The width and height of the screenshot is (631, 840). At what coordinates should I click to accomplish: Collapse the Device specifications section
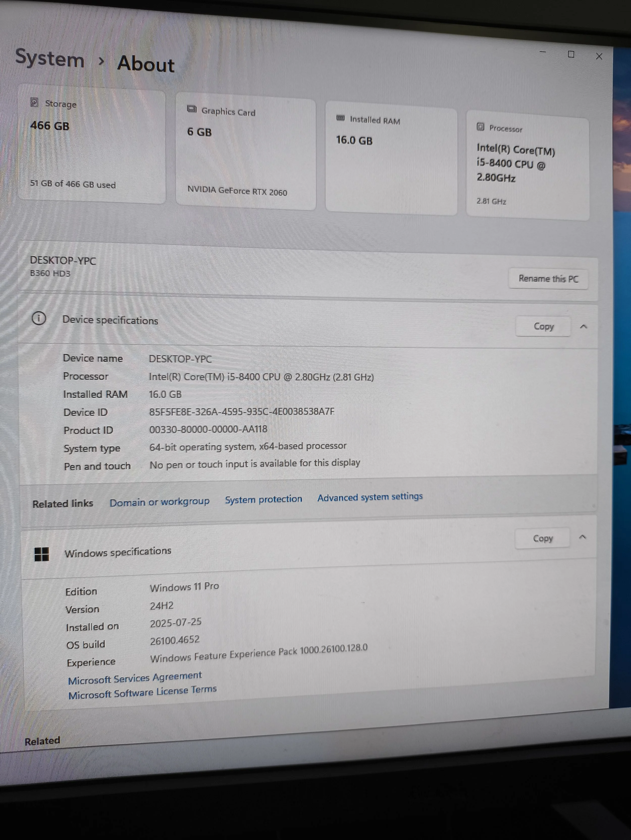point(584,327)
